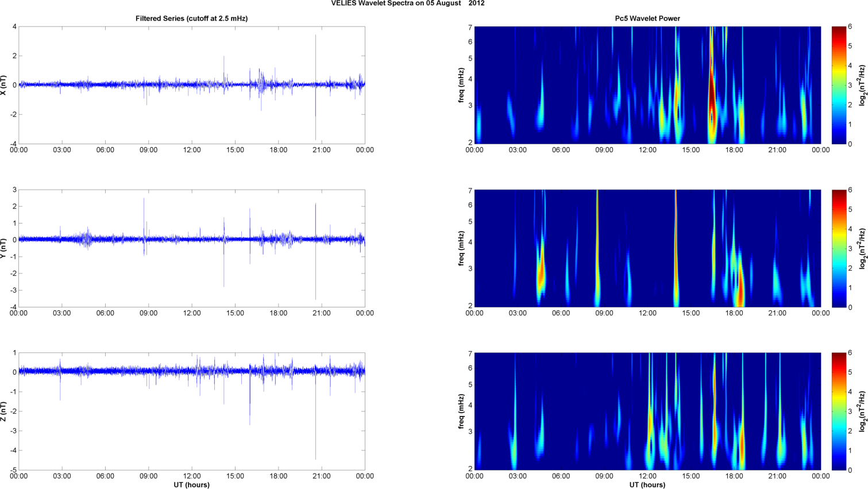Click the 18:00 tick under X wavelet spectrogram

[x=734, y=150]
